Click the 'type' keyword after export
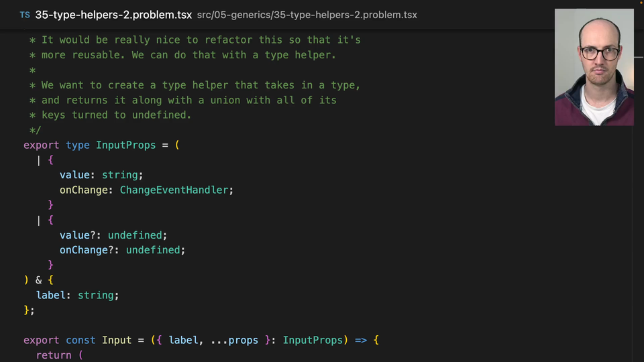Image resolution: width=644 pixels, height=362 pixels. (78, 145)
